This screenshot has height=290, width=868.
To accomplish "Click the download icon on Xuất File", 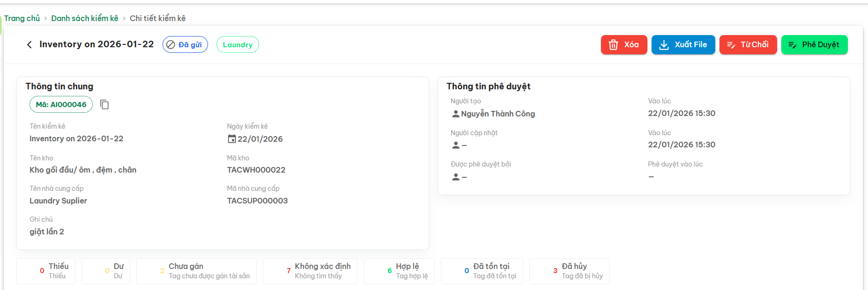I will click(664, 45).
